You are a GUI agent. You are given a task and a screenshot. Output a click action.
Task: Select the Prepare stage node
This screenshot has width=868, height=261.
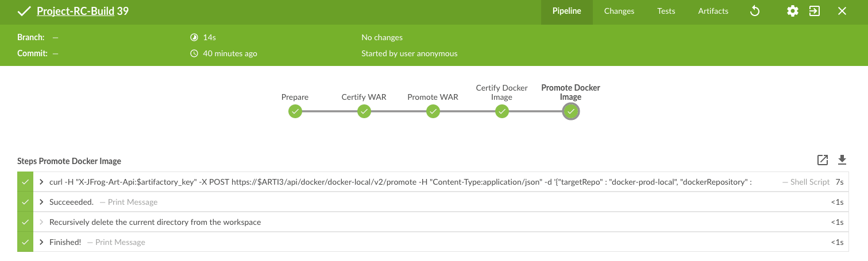pyautogui.click(x=295, y=111)
